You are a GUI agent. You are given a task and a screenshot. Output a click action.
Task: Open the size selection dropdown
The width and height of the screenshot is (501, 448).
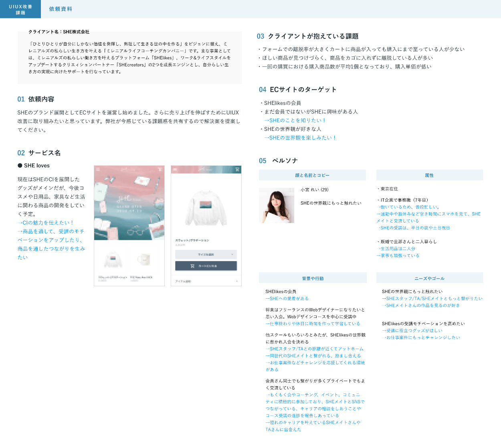click(206, 255)
